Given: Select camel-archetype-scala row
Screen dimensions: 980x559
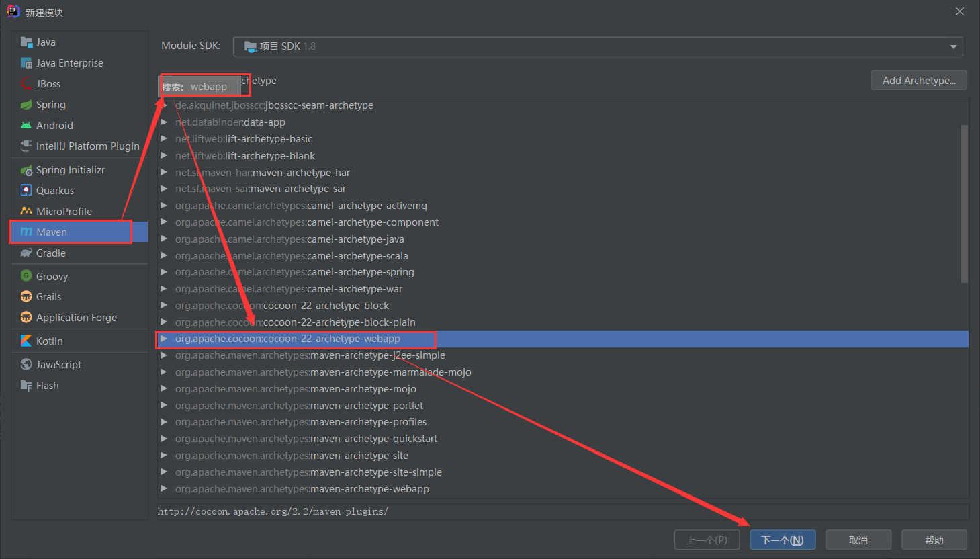Looking at the screenshot, I should [563, 256].
